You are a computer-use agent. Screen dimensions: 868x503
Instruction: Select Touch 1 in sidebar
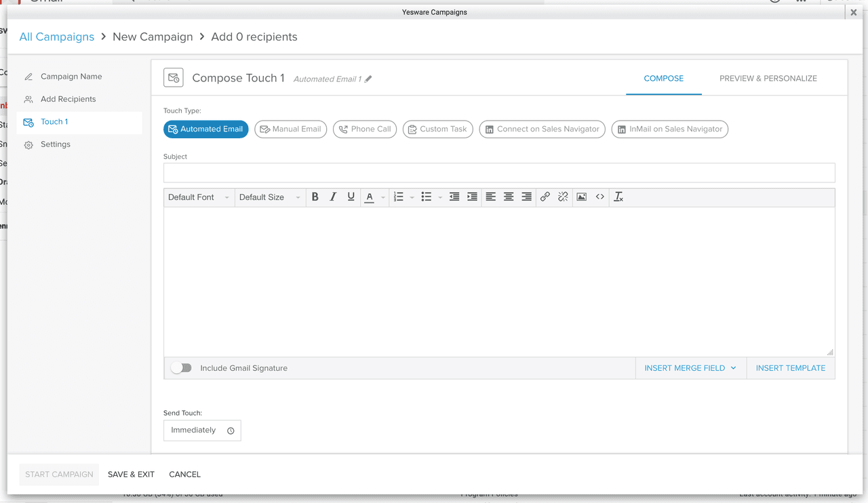[x=79, y=122]
